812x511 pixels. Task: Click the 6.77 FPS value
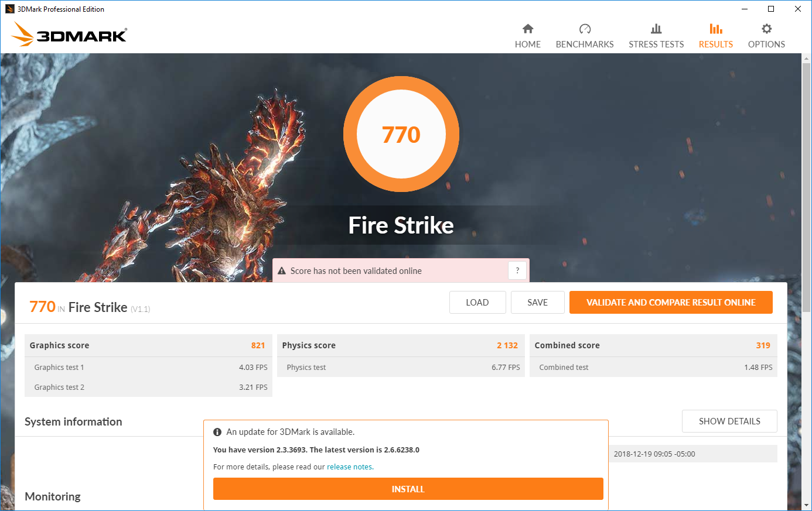click(506, 368)
